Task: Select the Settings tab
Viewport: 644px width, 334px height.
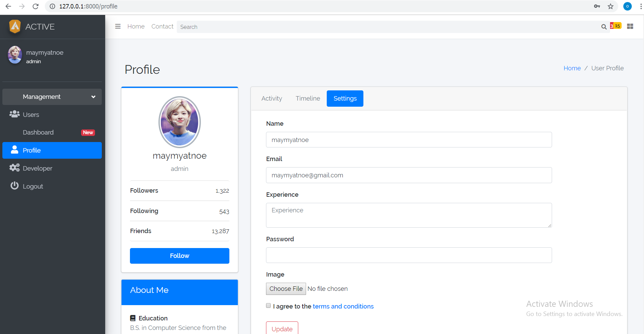Action: coord(345,99)
